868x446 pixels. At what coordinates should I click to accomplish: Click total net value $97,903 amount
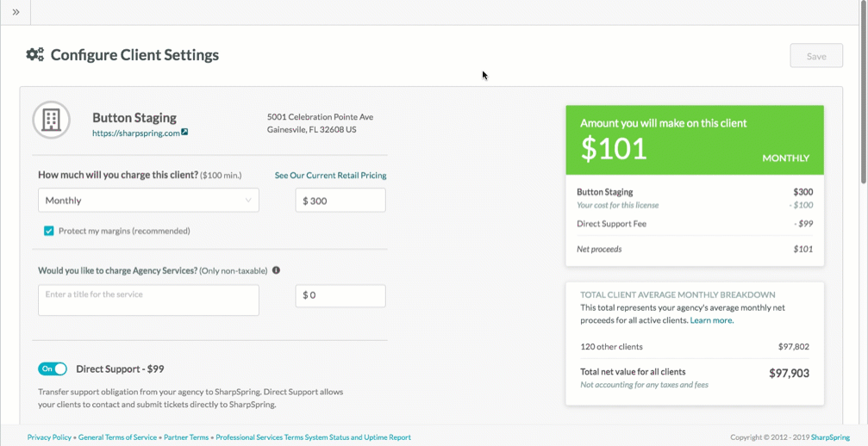[789, 373]
